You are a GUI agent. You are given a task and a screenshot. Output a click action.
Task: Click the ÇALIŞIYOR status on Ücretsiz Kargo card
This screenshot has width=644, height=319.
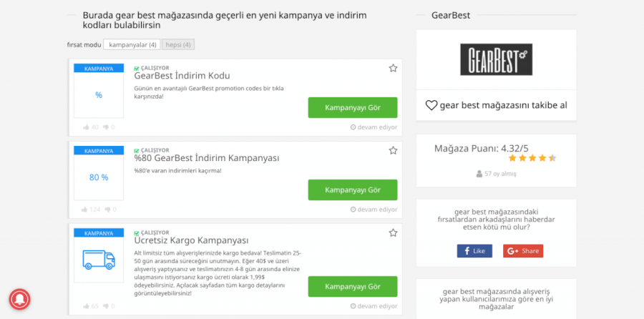[155, 232]
